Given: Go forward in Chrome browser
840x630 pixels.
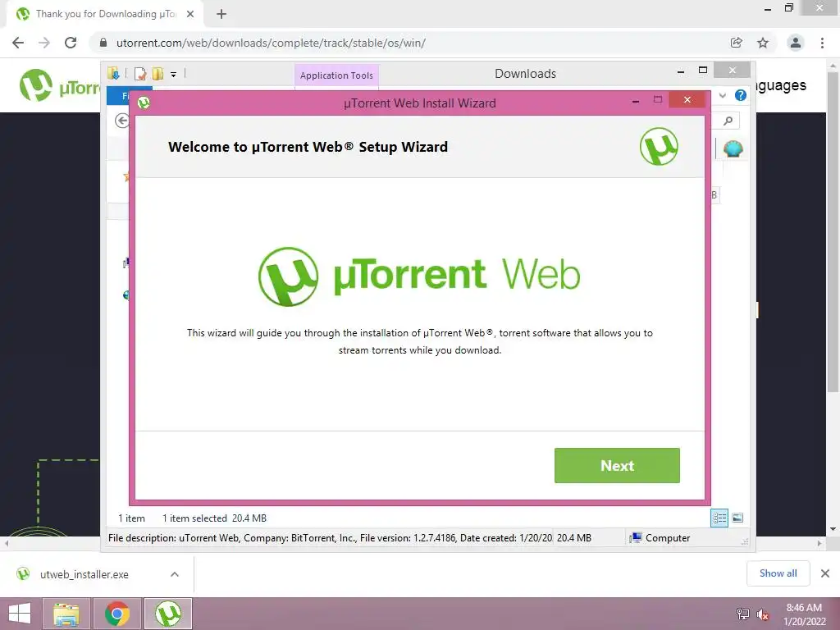Looking at the screenshot, I should point(44,43).
